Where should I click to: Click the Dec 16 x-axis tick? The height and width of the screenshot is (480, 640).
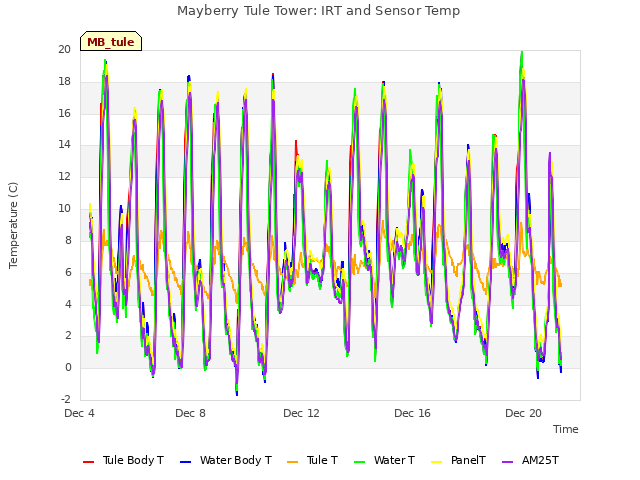click(413, 413)
